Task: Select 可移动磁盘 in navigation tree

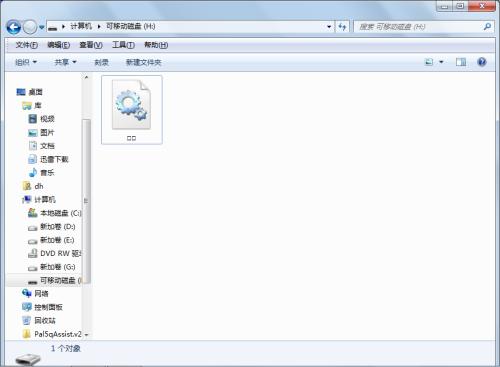Action: (61, 280)
